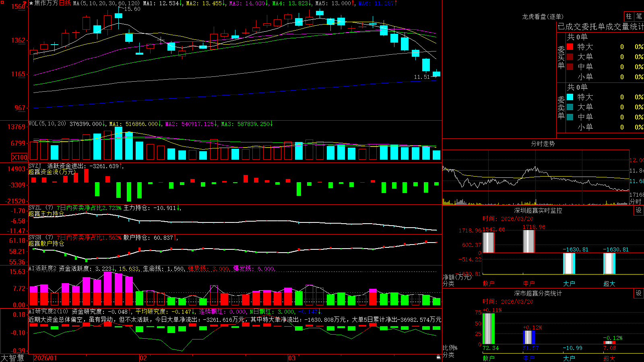Switch to 笔 tick view button
The height and width of the screenshot is (362, 644).
coord(639,16)
